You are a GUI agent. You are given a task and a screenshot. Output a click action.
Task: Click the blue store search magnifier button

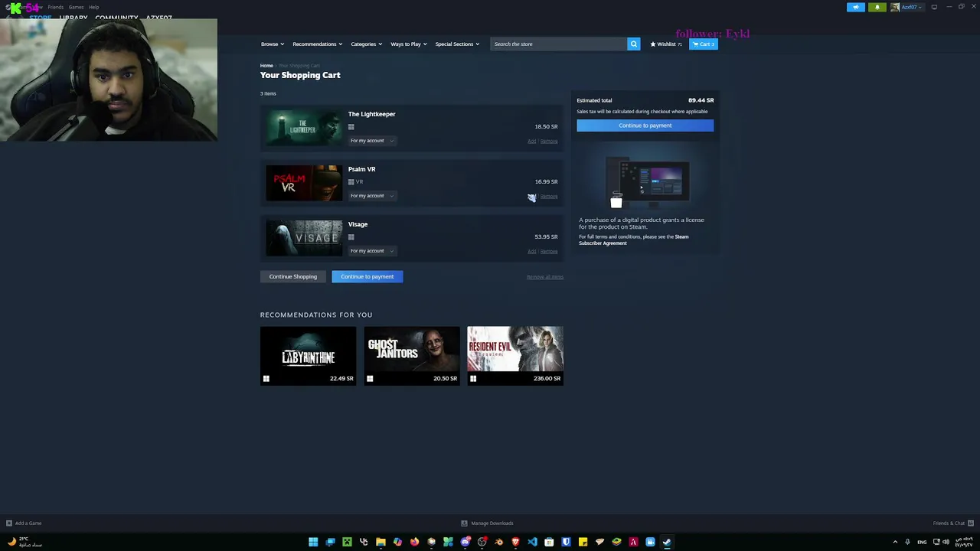[x=633, y=44]
